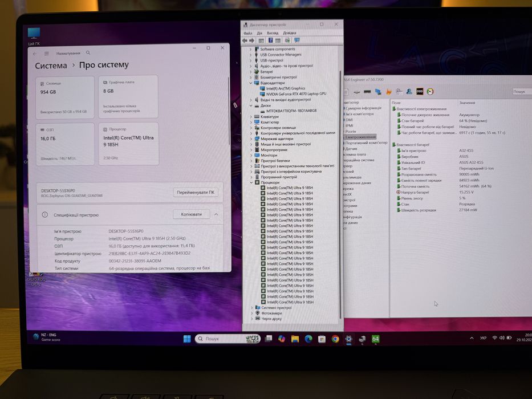The width and height of the screenshot is (532, 399).
Task: Click the Значення column header in AIDA64
Action: pyautogui.click(x=467, y=103)
